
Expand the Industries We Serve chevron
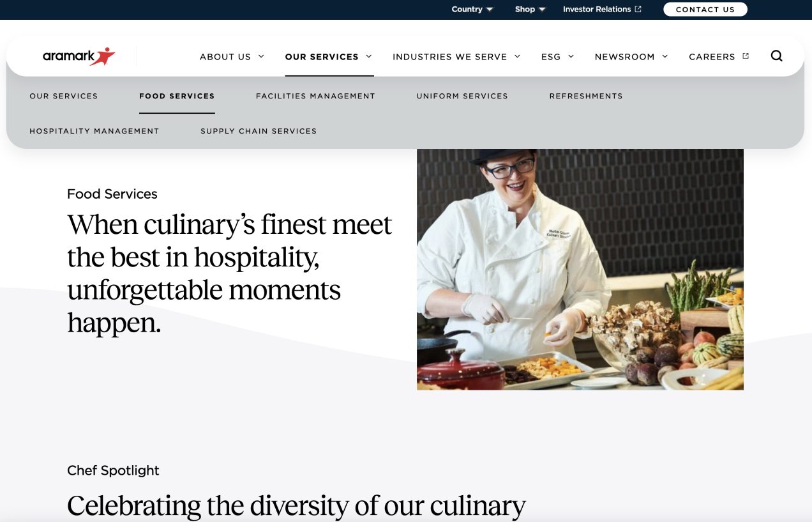click(x=517, y=56)
